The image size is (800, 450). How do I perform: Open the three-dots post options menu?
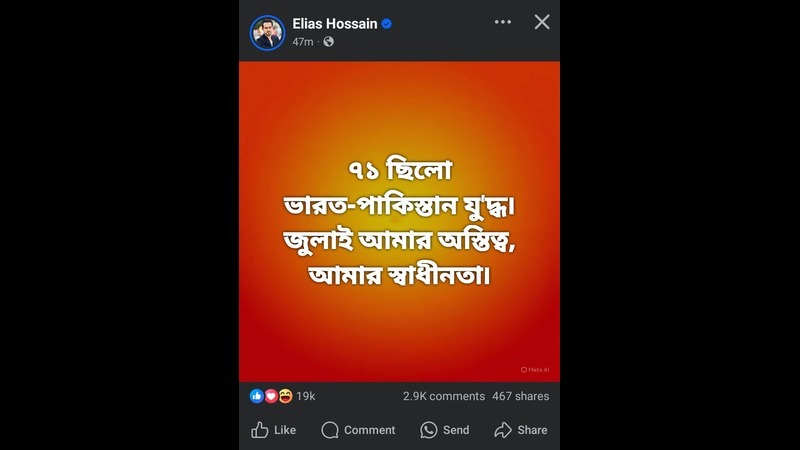[503, 22]
